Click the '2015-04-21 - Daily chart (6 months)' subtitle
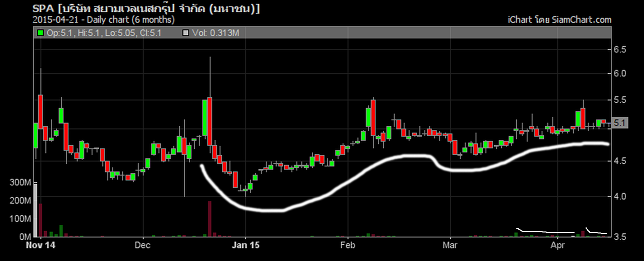The image size is (644, 261). click(x=104, y=20)
